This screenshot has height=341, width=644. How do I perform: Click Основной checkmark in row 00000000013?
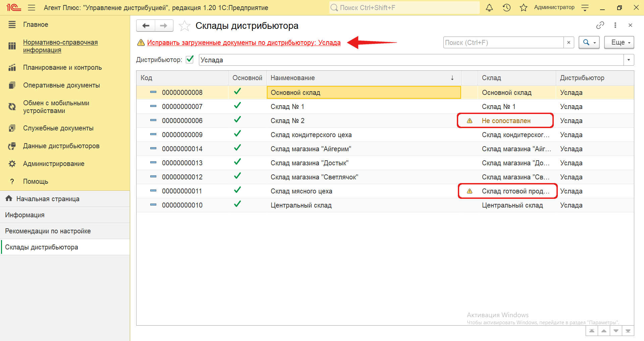pos(237,162)
